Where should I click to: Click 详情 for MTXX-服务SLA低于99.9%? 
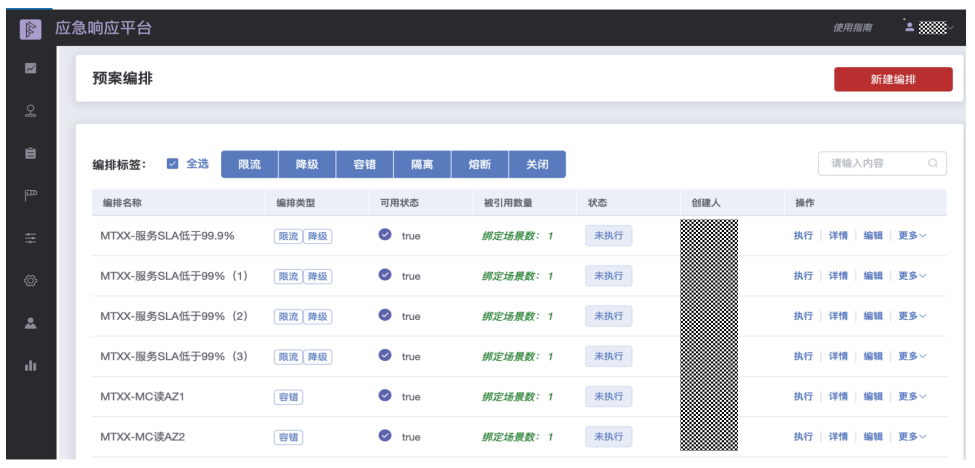[x=838, y=236]
